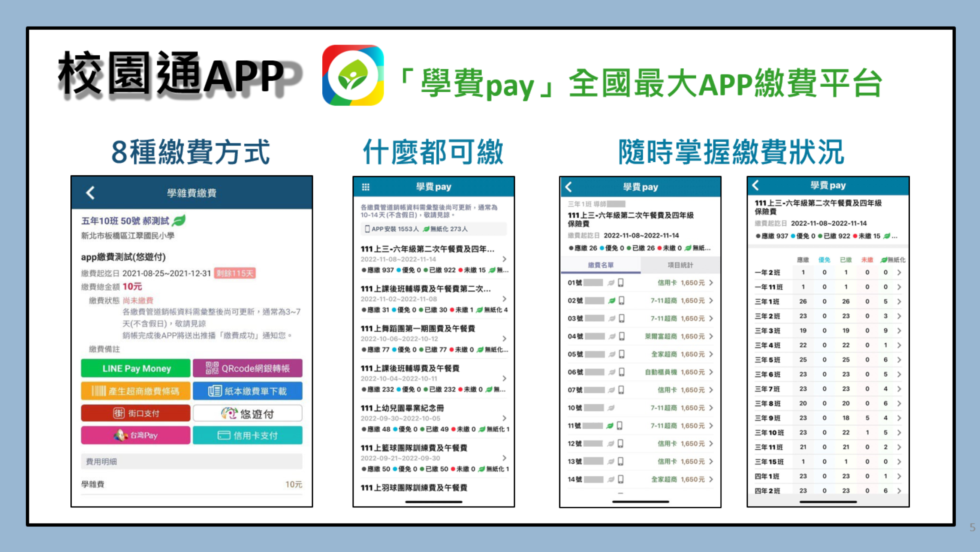Click the 優免 column header
The image size is (980, 552).
pyautogui.click(x=824, y=260)
